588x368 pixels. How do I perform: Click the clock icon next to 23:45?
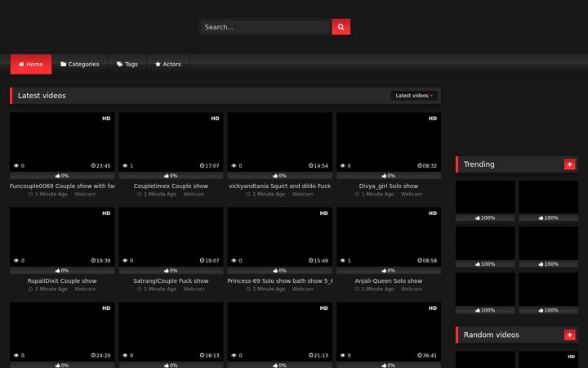tap(93, 165)
